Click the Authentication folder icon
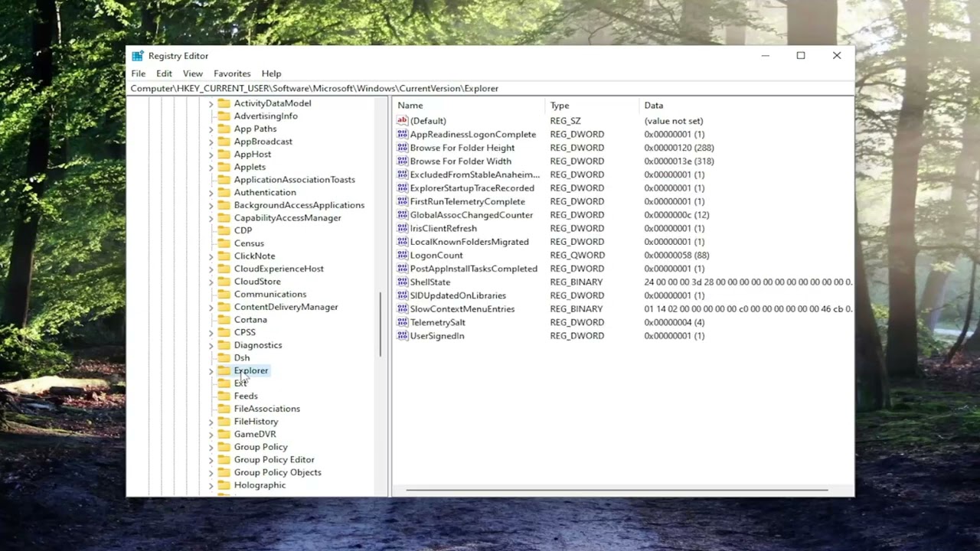This screenshot has height=551, width=980. [224, 192]
